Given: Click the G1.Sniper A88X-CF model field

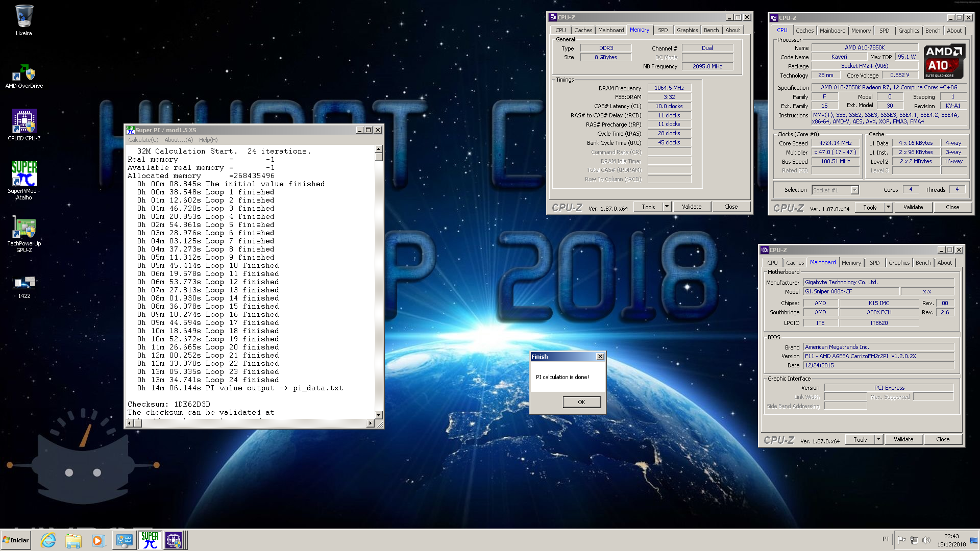Looking at the screenshot, I should click(851, 292).
